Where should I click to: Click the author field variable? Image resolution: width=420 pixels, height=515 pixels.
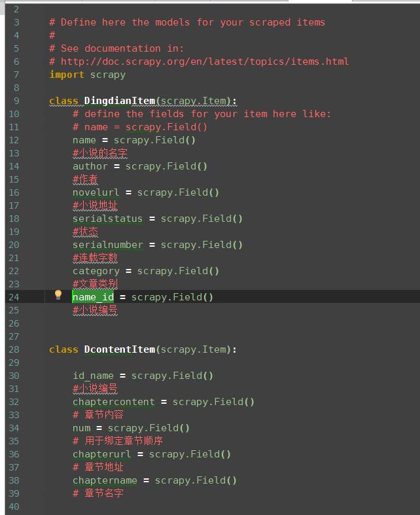coord(90,166)
